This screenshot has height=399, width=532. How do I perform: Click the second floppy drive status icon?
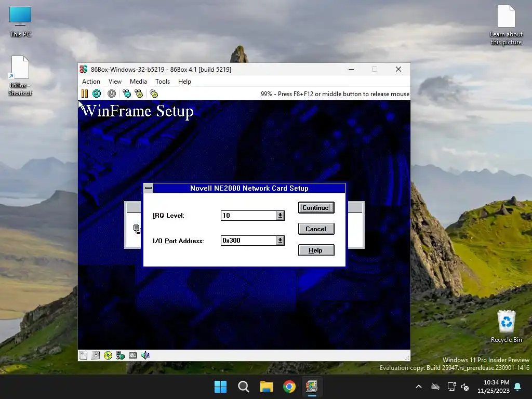point(96,355)
